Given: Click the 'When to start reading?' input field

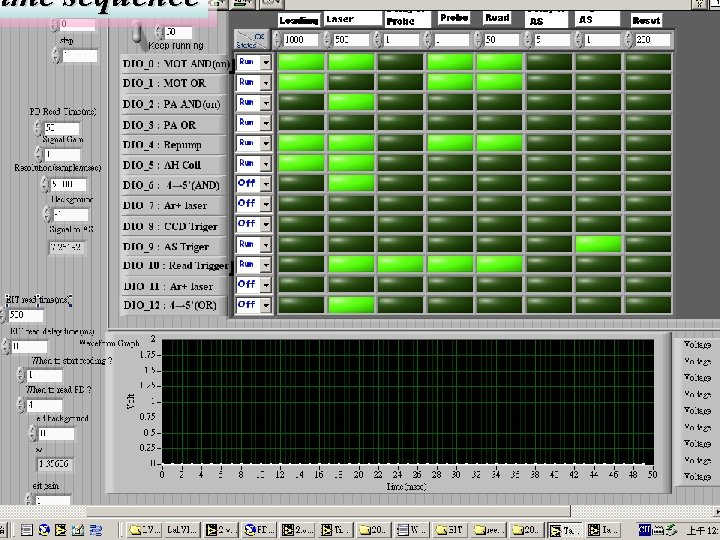Looking at the screenshot, I should pos(44,375).
